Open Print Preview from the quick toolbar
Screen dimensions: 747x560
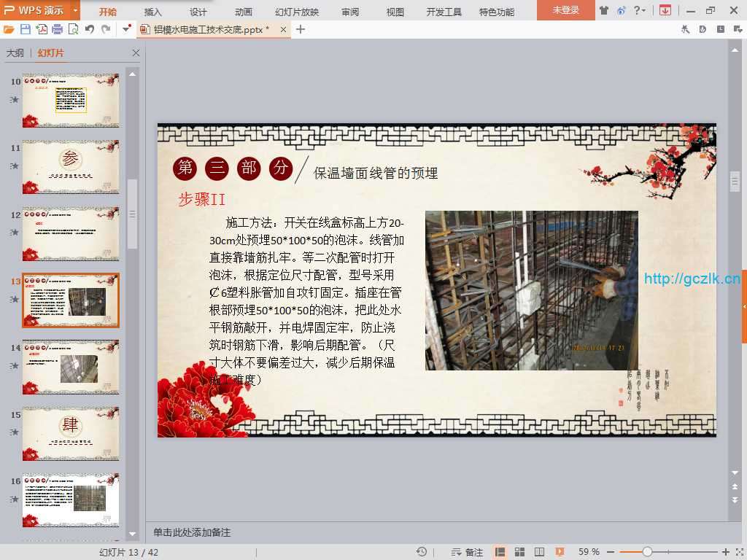[x=73, y=29]
